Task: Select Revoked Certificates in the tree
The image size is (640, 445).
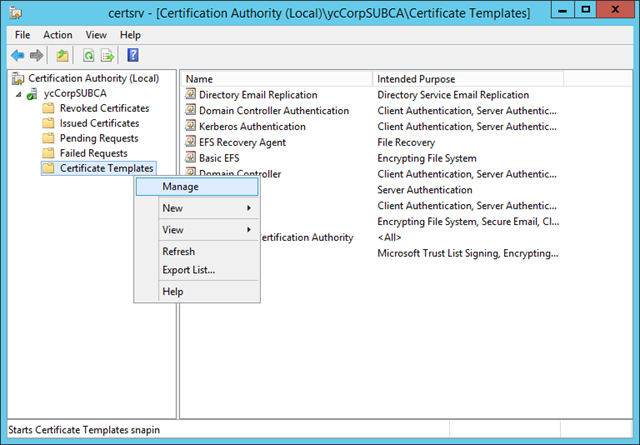Action: point(104,108)
